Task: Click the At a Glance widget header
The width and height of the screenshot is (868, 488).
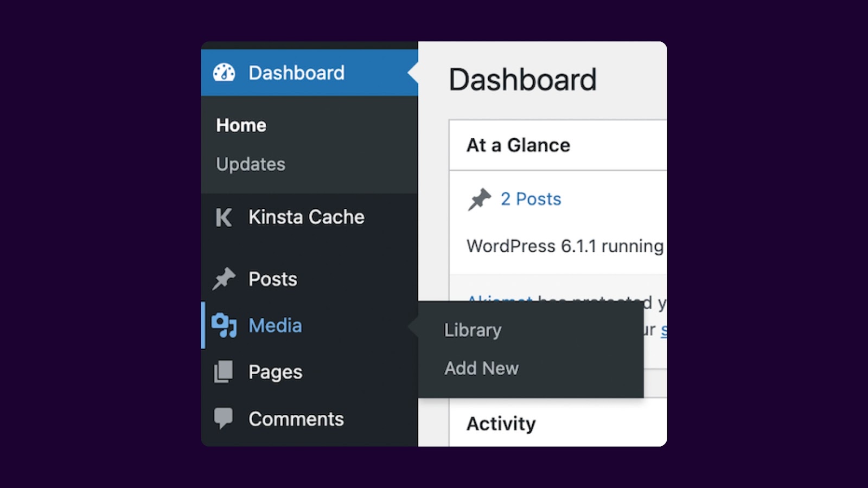Action: [x=558, y=145]
